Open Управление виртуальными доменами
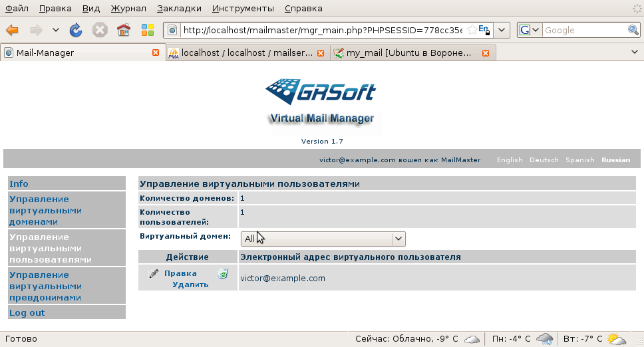 (46, 211)
